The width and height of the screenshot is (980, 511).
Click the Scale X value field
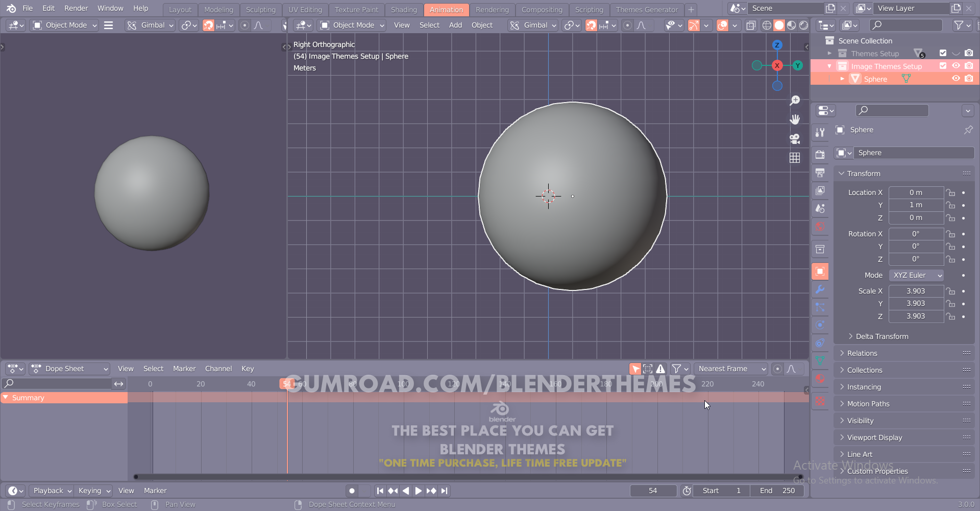916,291
